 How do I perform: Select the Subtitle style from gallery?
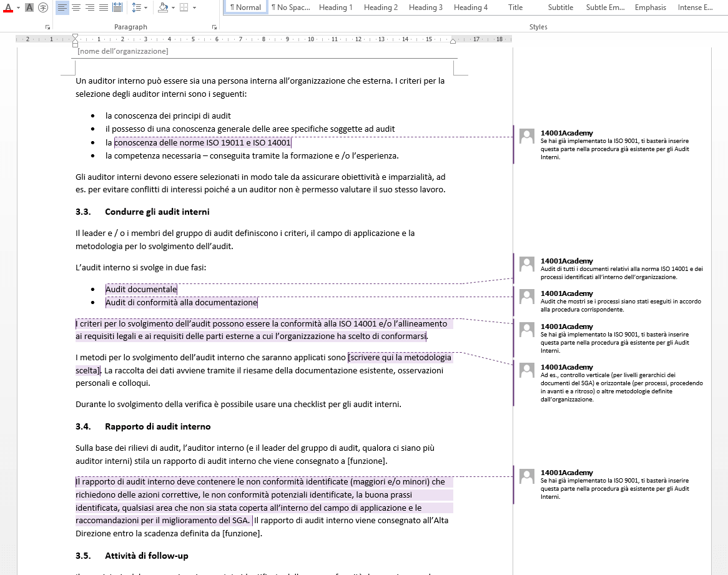[560, 7]
